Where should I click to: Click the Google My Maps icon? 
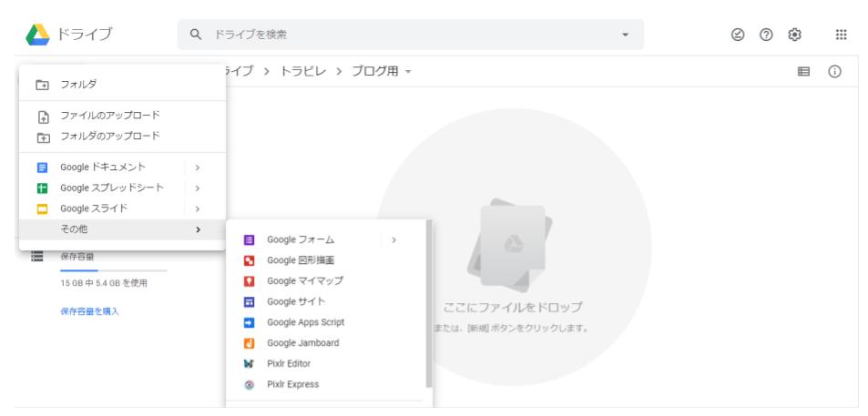click(250, 281)
